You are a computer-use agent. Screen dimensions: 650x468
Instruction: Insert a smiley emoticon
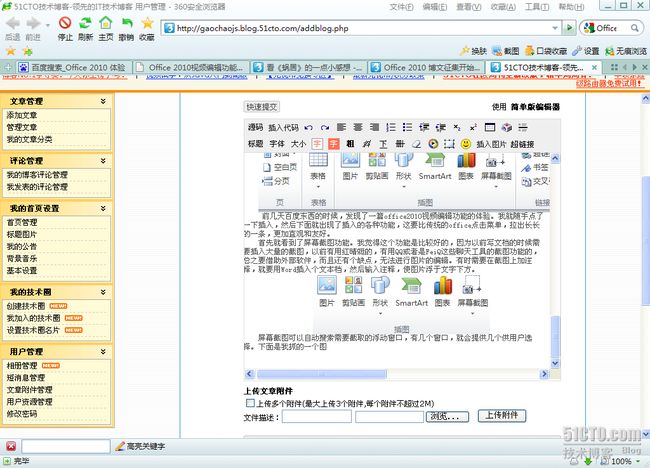coord(466,144)
